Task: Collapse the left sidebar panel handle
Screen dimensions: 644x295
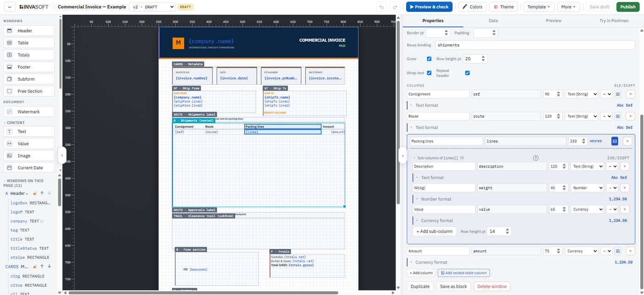Action: (x=63, y=155)
